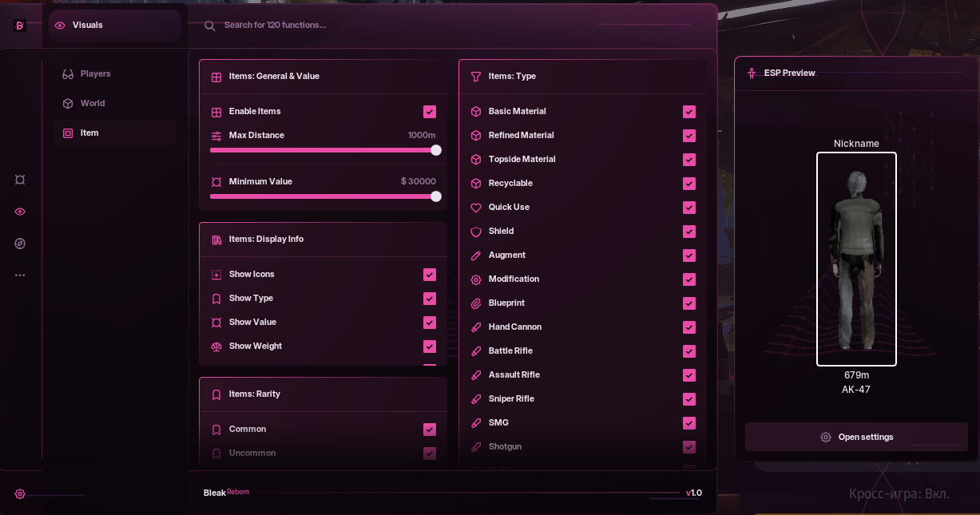The width and height of the screenshot is (980, 515).
Task: Click the ESP Preview person icon
Action: pos(752,73)
